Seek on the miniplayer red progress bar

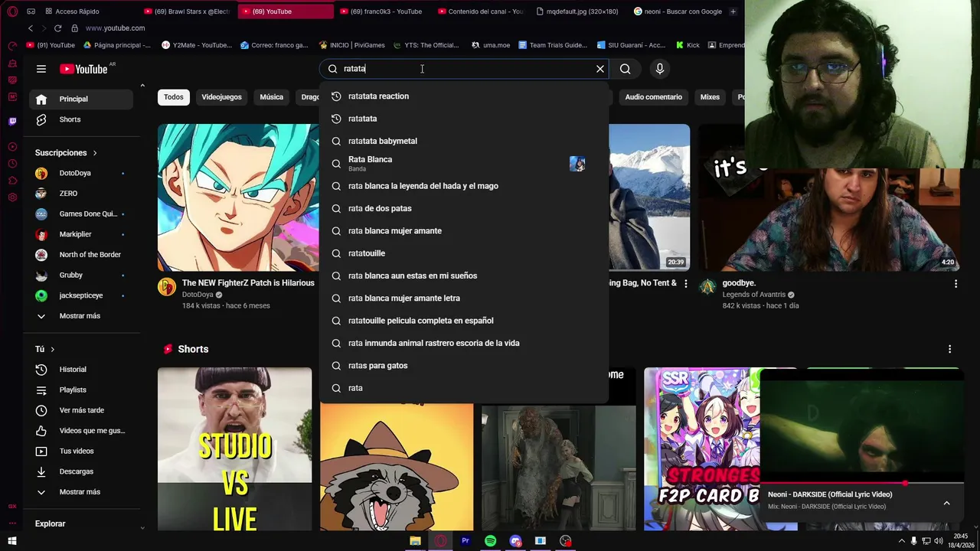(862, 483)
